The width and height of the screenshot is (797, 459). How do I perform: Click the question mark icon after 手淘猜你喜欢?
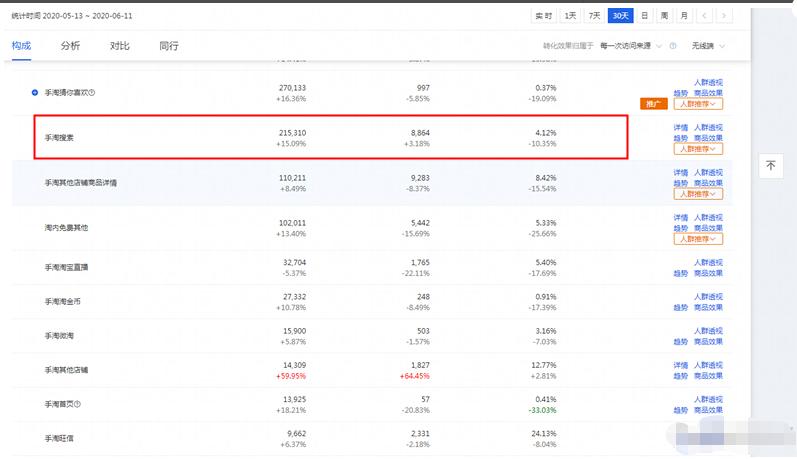click(92, 93)
